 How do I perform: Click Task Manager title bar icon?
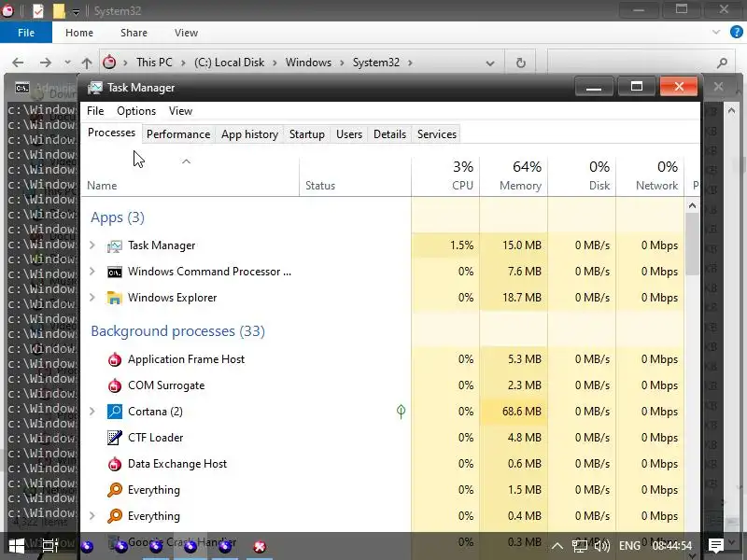coord(95,88)
